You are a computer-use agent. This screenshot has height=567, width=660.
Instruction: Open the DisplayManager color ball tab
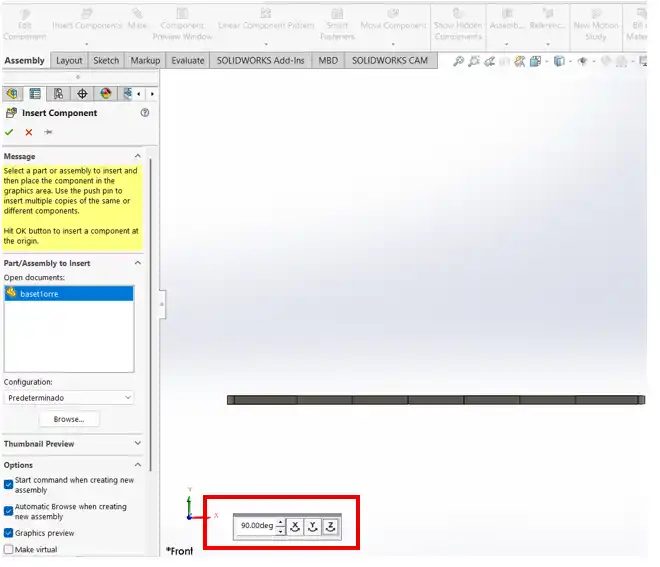[106, 93]
